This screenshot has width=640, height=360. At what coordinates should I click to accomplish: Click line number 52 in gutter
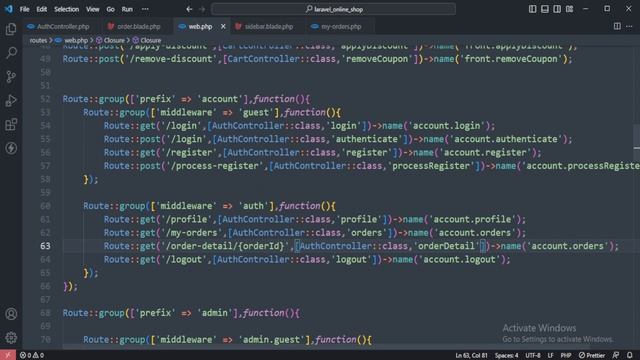tap(45, 99)
